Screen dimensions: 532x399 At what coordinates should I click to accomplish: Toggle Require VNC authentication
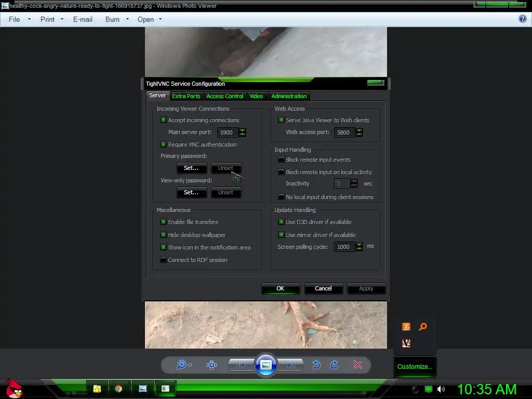pos(163,144)
